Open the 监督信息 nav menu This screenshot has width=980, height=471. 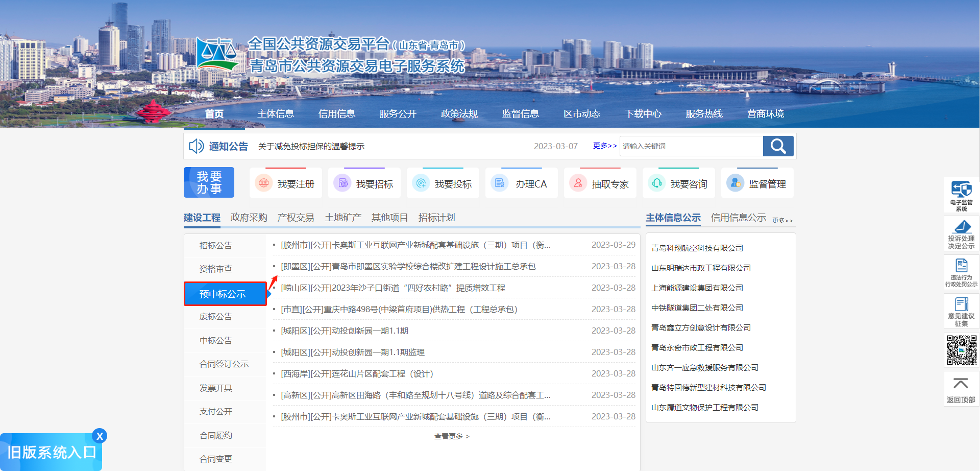coord(521,114)
